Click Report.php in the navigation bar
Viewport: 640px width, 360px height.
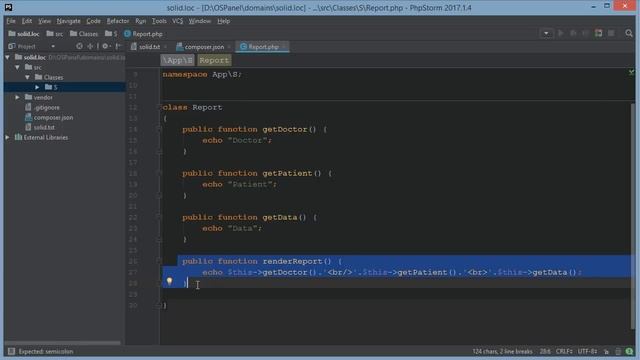point(143,34)
